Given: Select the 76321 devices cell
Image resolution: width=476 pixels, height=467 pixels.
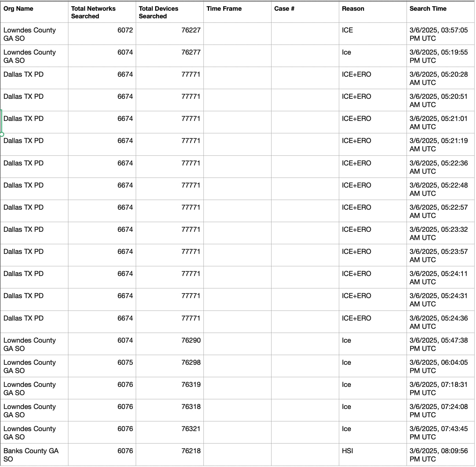Looking at the screenshot, I should pos(170,432).
